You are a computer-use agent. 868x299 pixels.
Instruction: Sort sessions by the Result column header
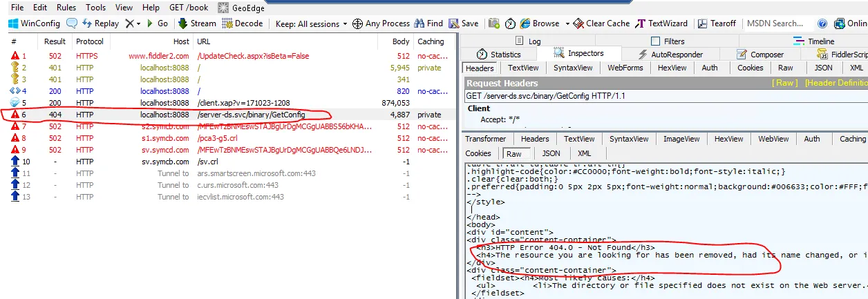[55, 41]
